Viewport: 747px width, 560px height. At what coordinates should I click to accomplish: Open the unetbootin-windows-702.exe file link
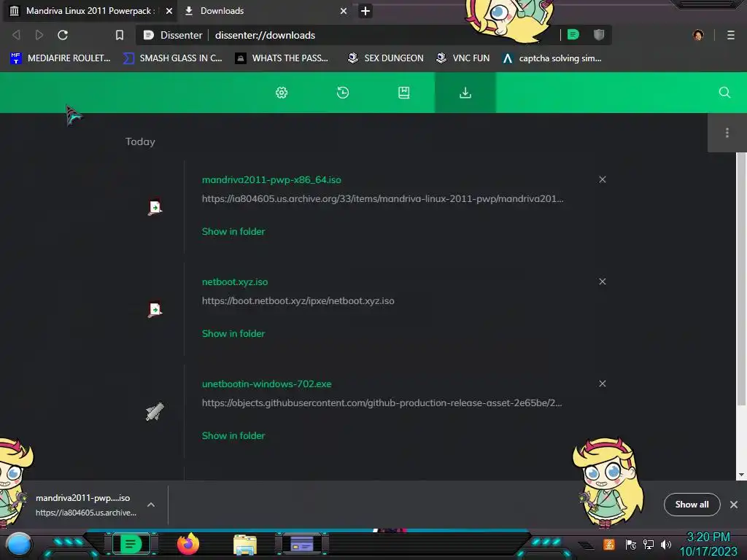point(267,384)
